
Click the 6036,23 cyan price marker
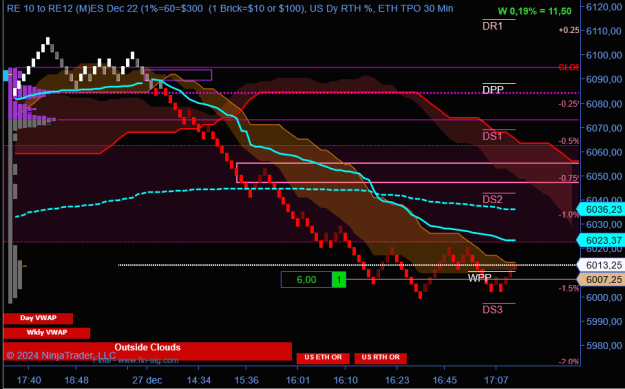click(601, 210)
